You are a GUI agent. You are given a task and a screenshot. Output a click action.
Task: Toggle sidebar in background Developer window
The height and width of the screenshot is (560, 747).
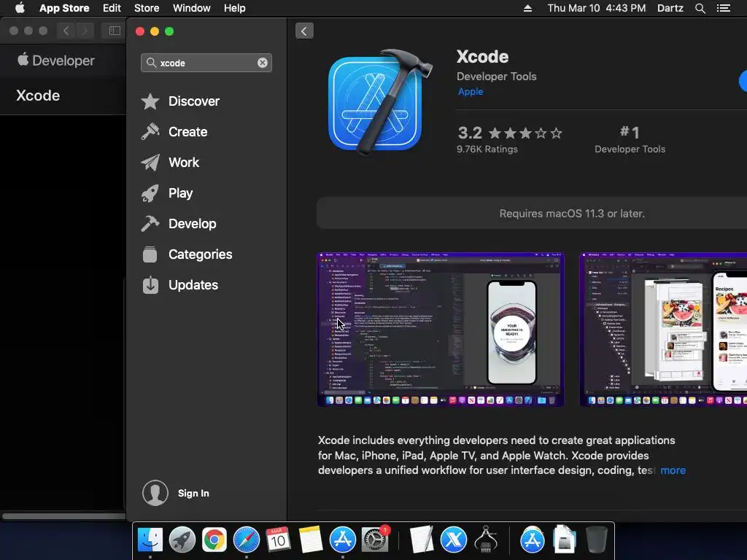point(115,31)
